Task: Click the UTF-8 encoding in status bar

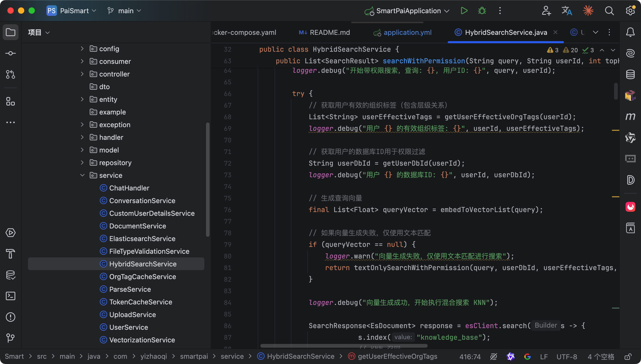Action: [x=567, y=357]
